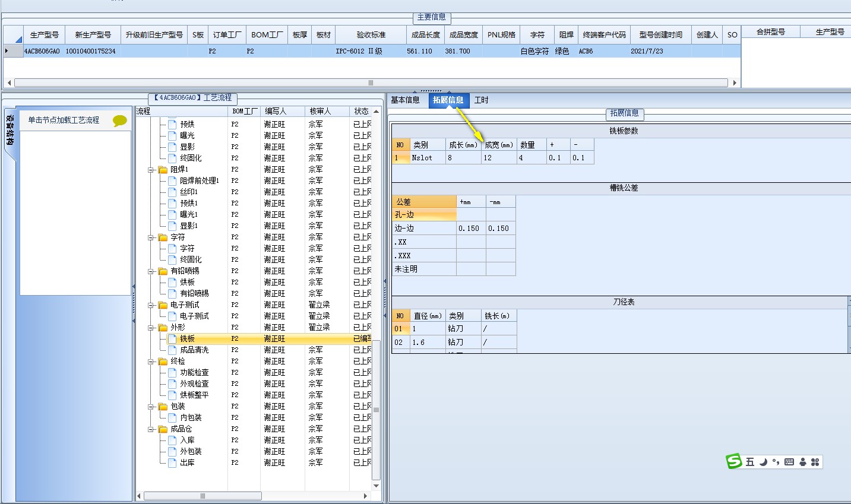851x504 pixels.
Task: Select the 拓展信息 tab
Action: pyautogui.click(x=448, y=100)
